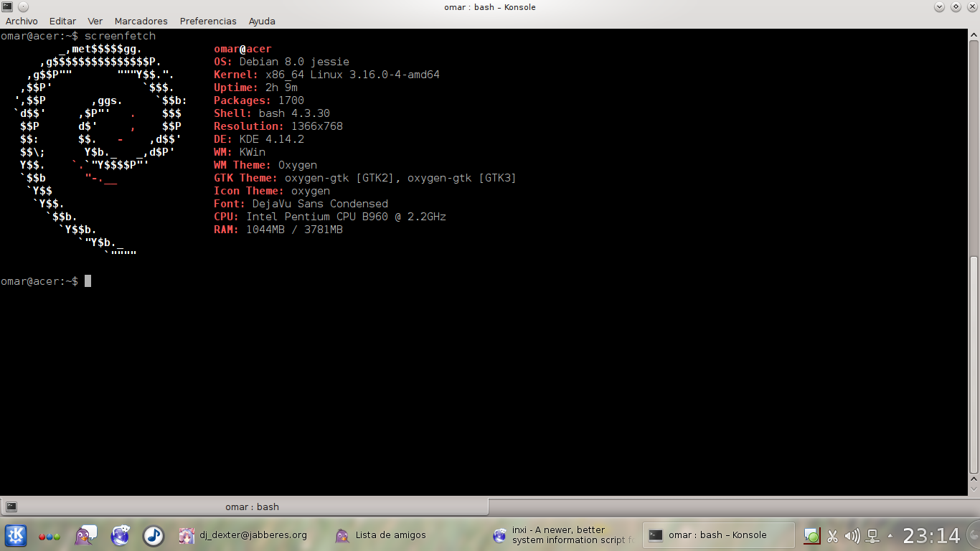Click the Packages: 1700 line
980x551 pixels.
pos(259,100)
